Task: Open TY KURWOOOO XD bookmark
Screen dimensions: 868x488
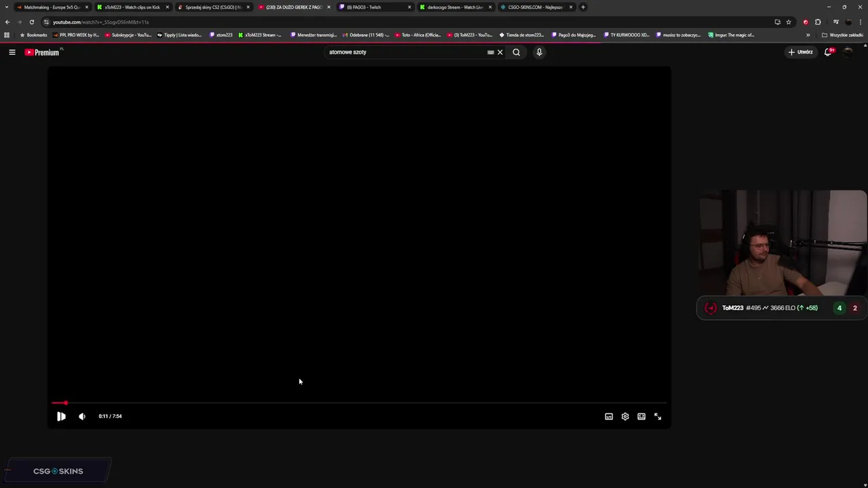Action: click(x=627, y=35)
